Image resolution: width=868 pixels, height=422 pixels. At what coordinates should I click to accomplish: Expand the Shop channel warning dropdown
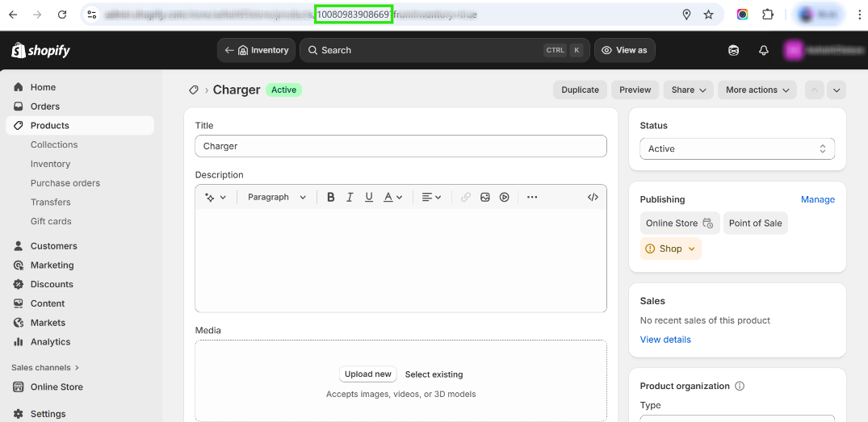click(x=671, y=249)
